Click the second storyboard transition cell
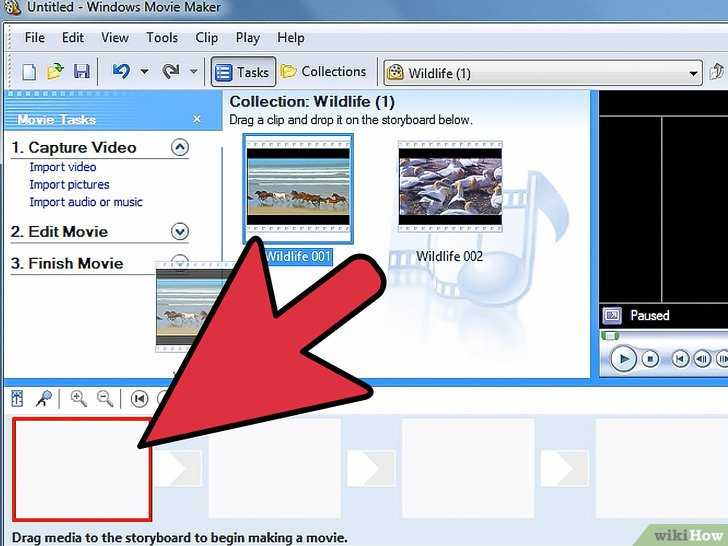Viewport: 728px width, 546px height. (371, 468)
